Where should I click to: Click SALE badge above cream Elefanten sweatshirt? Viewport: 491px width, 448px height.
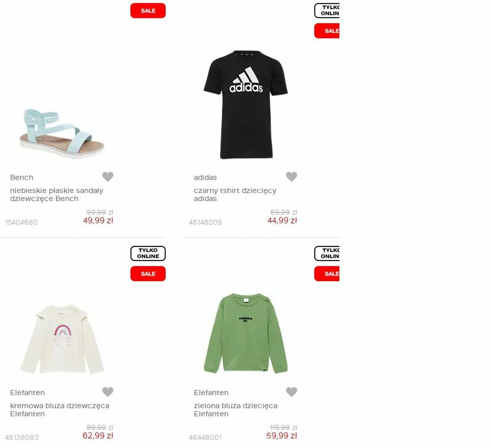click(x=148, y=274)
